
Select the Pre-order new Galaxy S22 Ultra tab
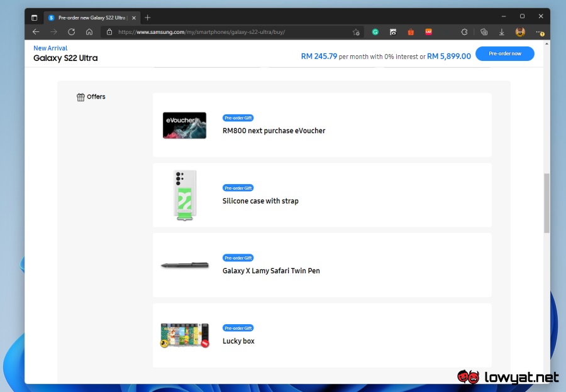click(88, 18)
